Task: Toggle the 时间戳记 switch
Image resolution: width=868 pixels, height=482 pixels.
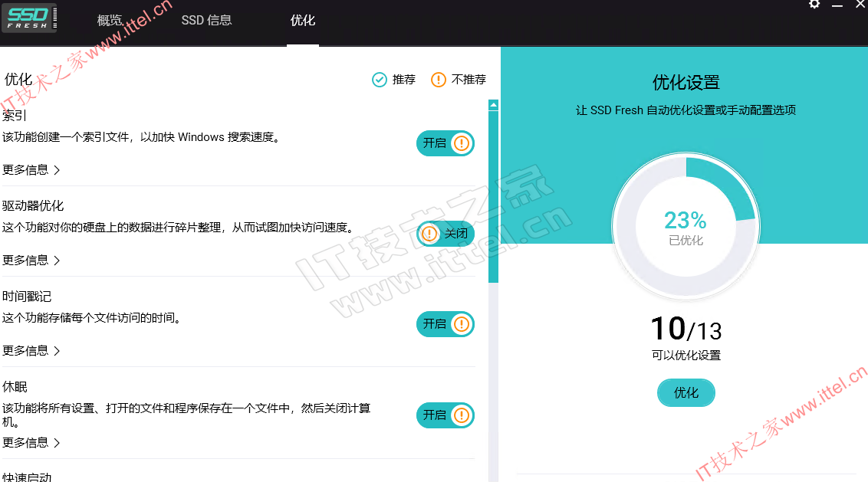Action: pyautogui.click(x=445, y=324)
